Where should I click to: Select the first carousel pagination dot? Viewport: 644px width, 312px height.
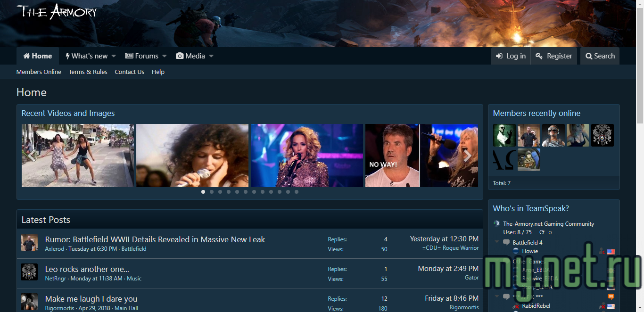coord(203,192)
